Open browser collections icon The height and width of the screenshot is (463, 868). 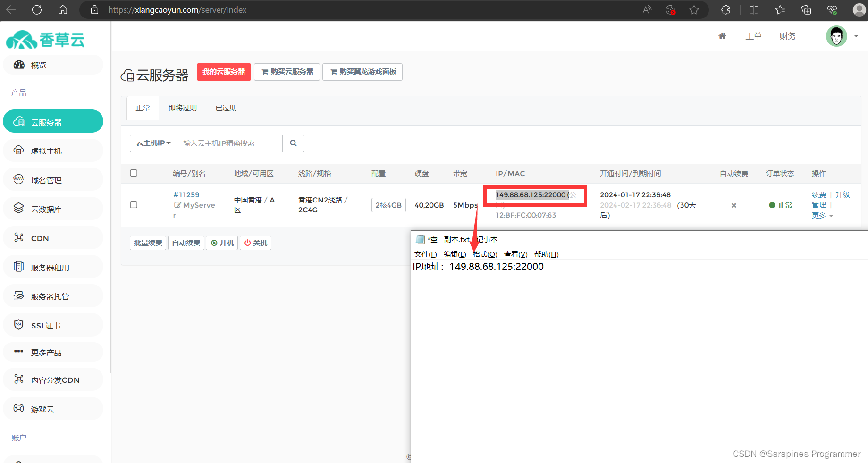806,10
